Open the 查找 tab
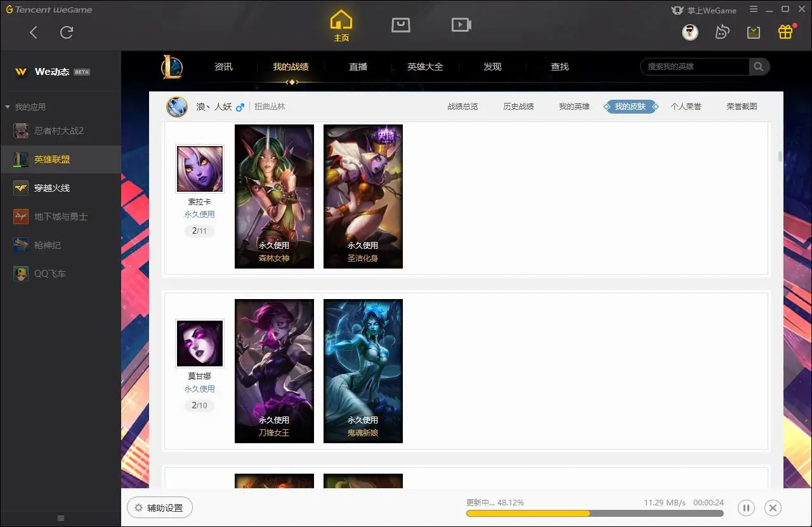Viewport: 812px width, 527px height. tap(560, 67)
